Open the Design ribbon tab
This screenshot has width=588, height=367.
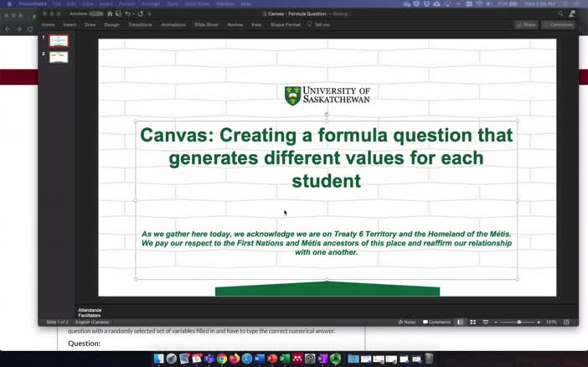111,25
